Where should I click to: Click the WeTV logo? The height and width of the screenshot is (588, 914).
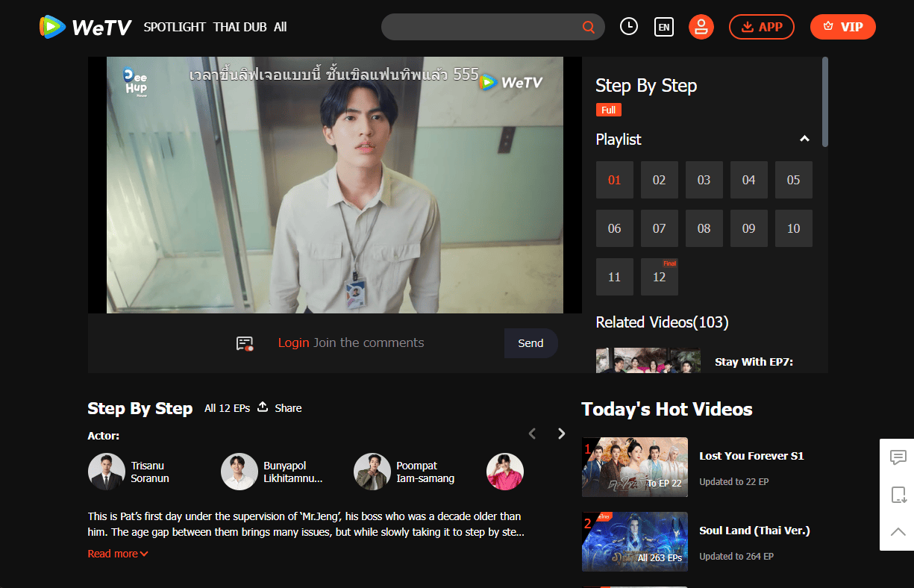[86, 27]
